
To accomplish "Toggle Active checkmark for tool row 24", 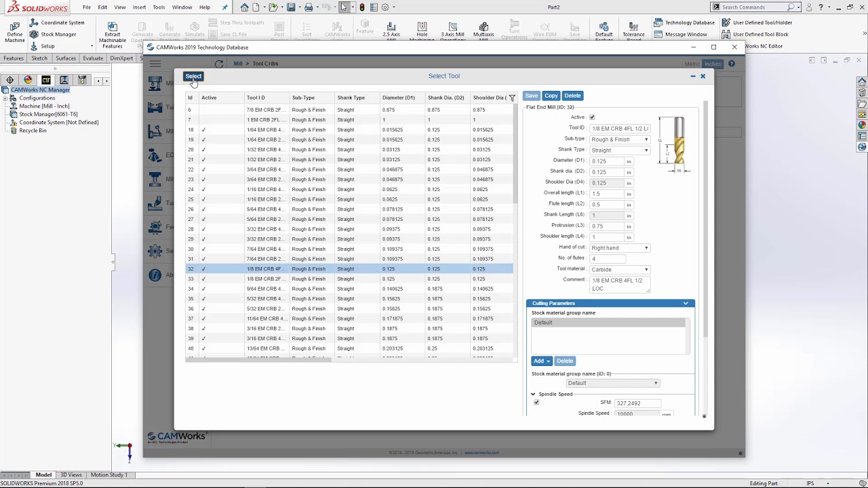I will (203, 189).
